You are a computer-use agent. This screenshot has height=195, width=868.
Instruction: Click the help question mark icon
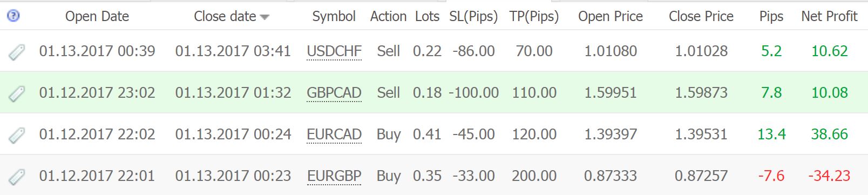tap(13, 16)
